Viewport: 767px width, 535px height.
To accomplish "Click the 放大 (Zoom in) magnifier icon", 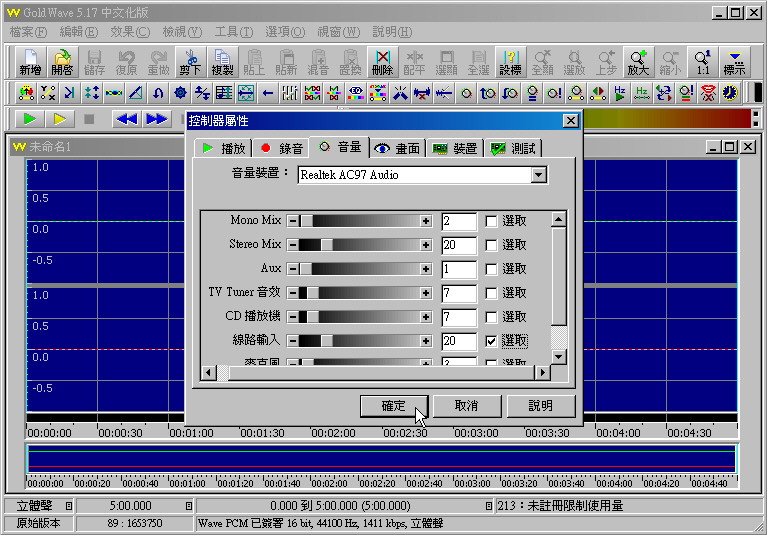I will pos(638,62).
